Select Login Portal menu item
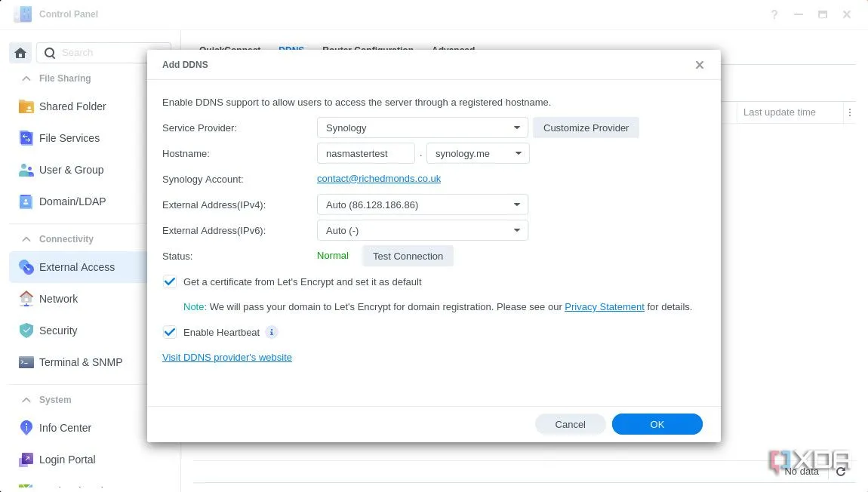 click(x=78, y=460)
